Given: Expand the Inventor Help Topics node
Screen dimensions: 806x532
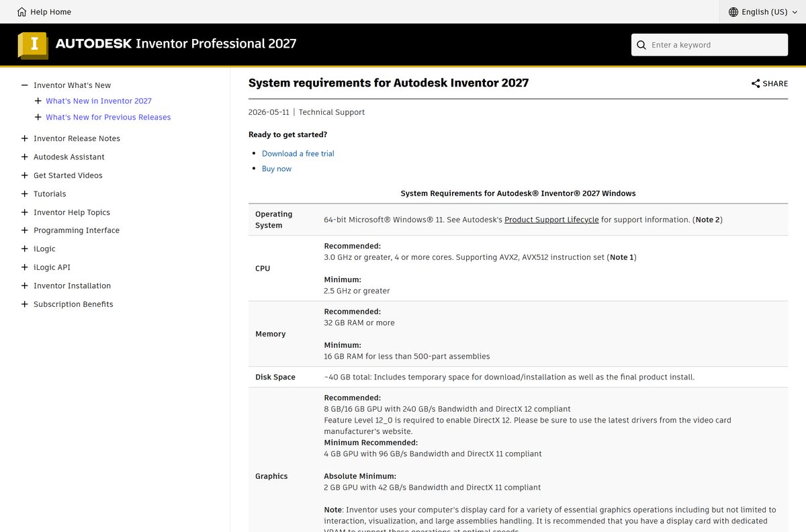Looking at the screenshot, I should [x=25, y=212].
